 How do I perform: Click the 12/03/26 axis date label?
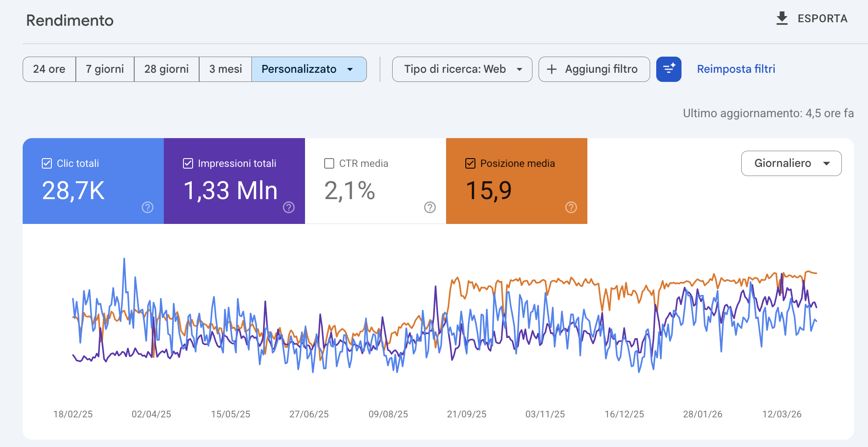click(782, 414)
